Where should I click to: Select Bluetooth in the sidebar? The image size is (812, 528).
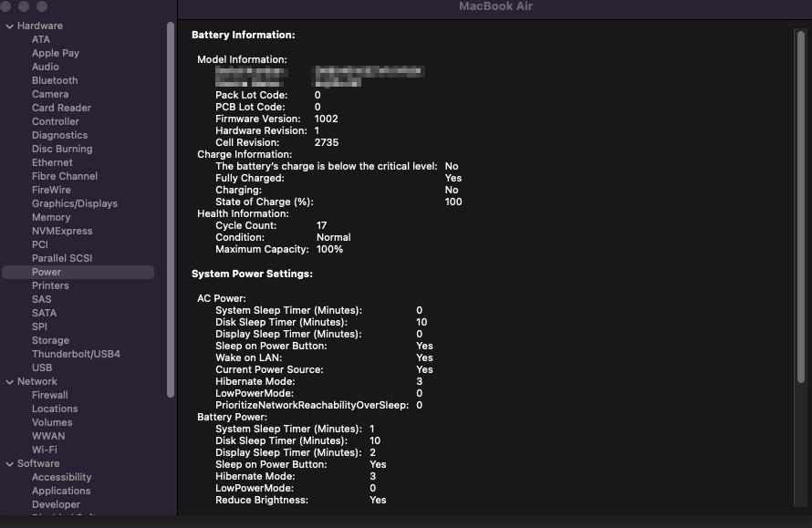(55, 80)
